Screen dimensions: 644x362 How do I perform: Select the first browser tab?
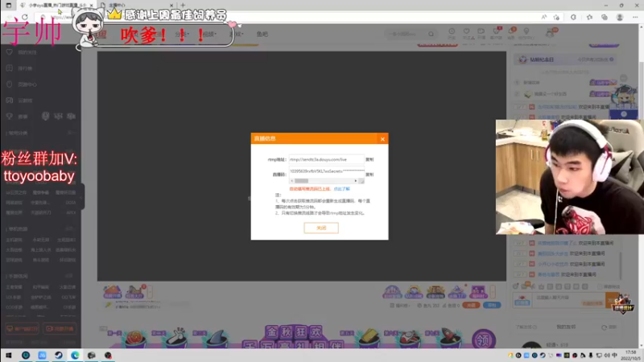coord(56,5)
